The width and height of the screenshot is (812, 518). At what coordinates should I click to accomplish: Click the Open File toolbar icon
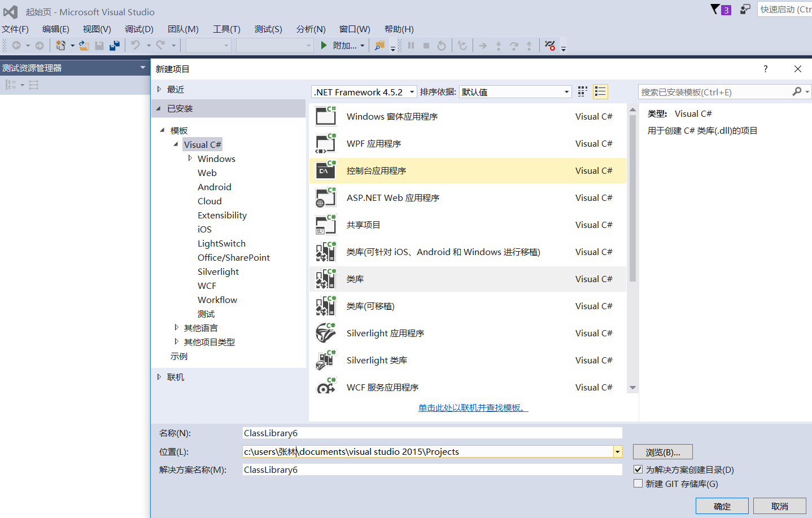tap(84, 46)
